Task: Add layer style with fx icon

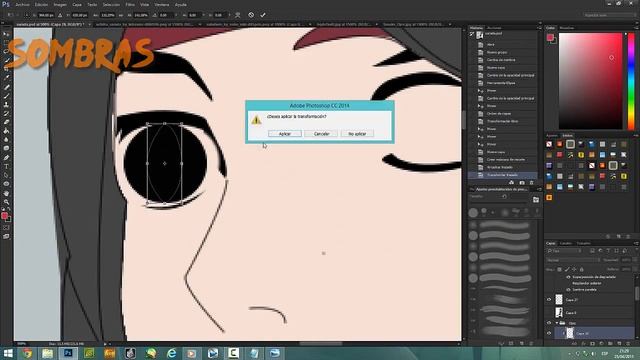Action: pos(584,344)
